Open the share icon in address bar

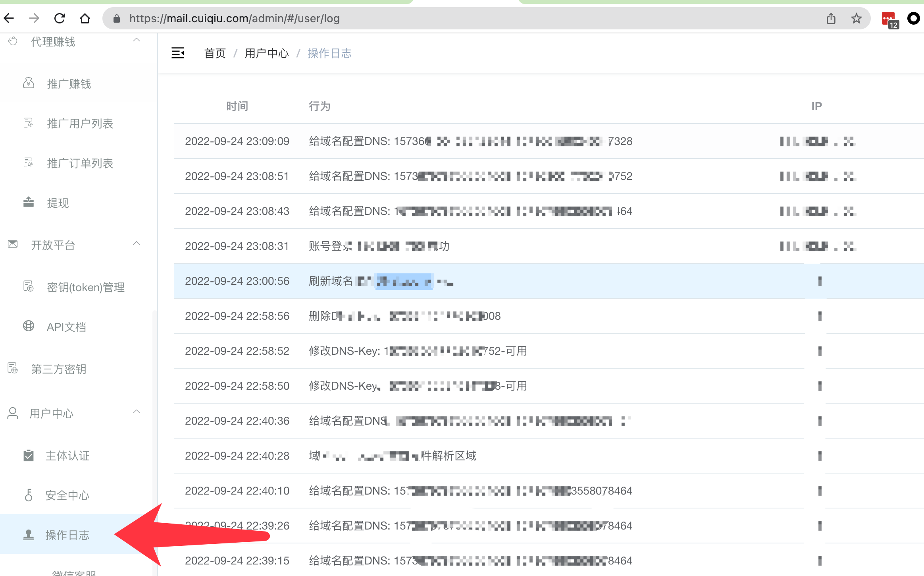click(x=831, y=18)
